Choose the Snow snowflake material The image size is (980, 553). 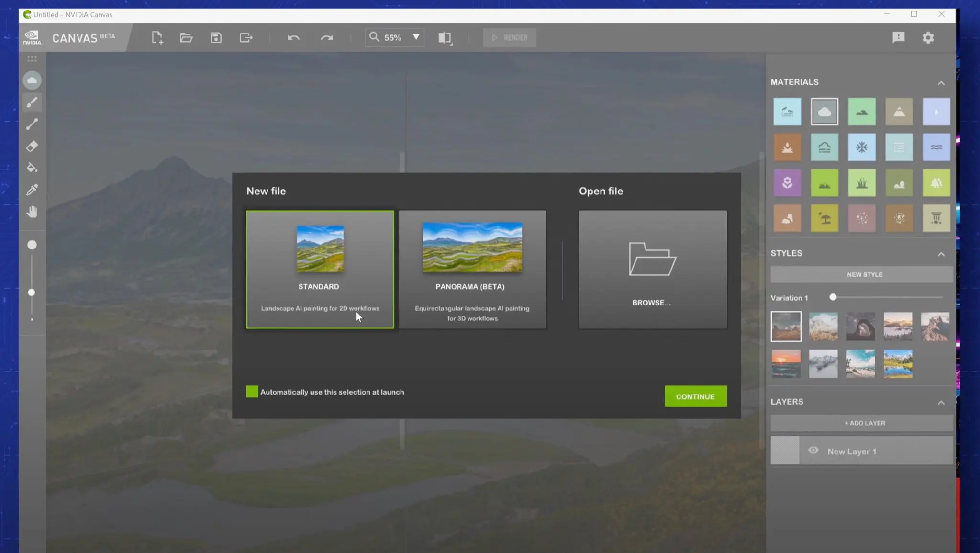point(862,147)
